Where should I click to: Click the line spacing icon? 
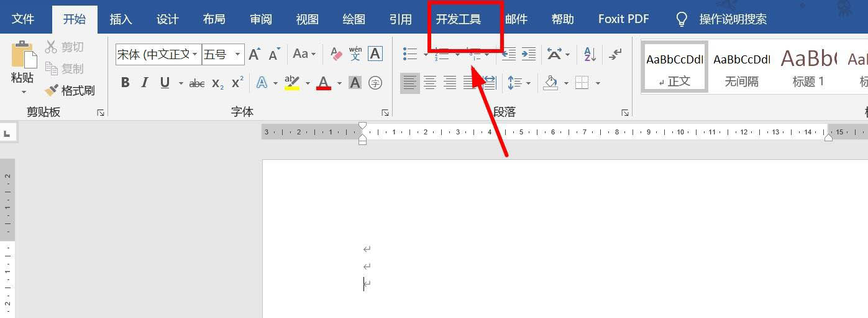pos(514,83)
